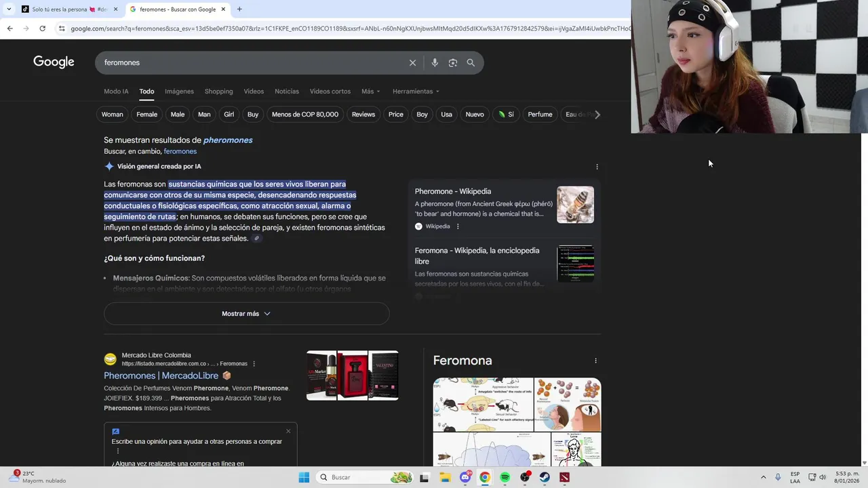The height and width of the screenshot is (488, 868).
Task: Open Pheromone - Wikipedia source card
Action: click(453, 192)
